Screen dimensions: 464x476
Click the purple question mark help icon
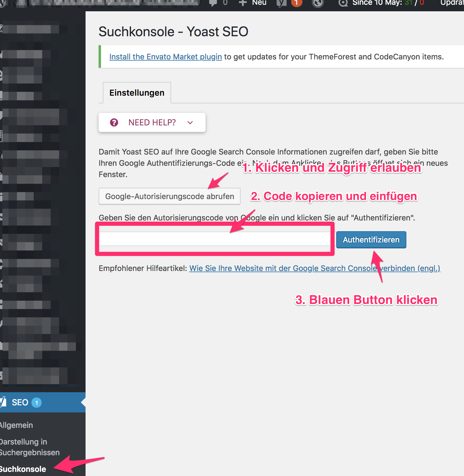114,122
